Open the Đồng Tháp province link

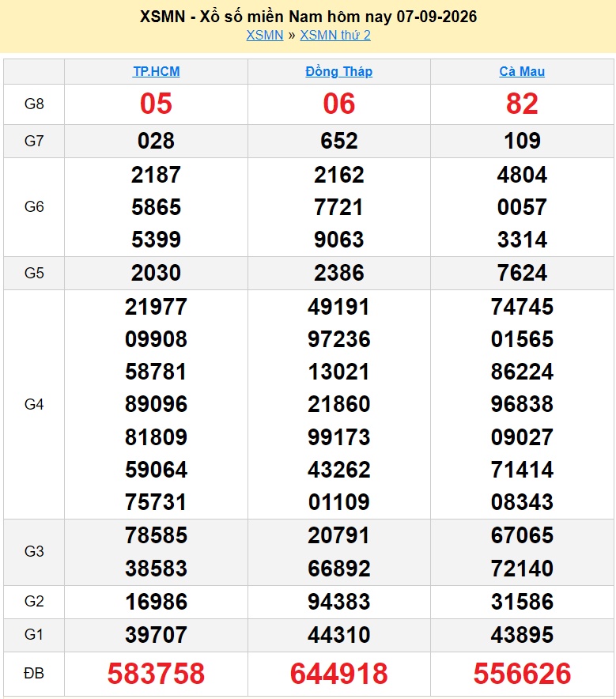[338, 71]
